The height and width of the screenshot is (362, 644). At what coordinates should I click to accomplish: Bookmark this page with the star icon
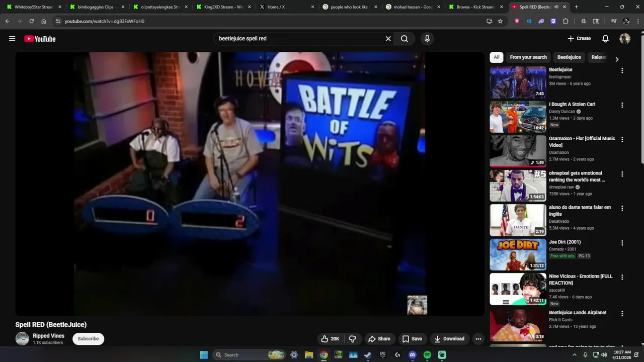500,21
